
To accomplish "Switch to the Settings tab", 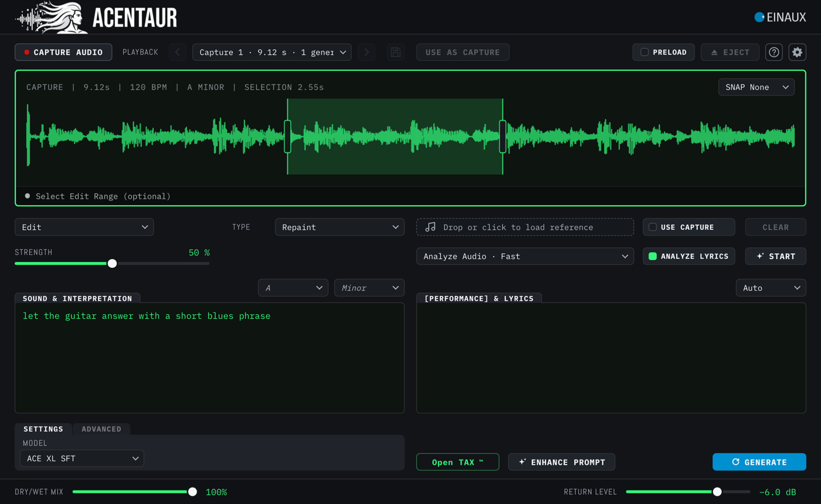I will tap(43, 429).
